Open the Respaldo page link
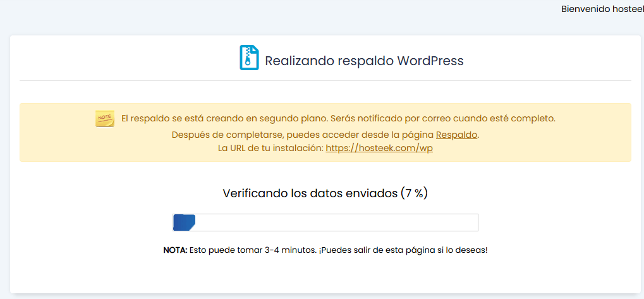Viewport: 644px width, 299px height. (456, 135)
